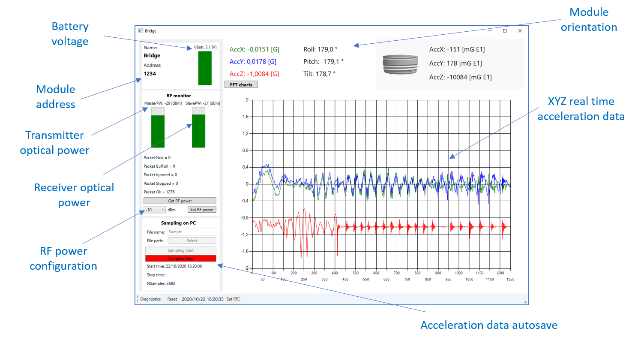Screen dimensions: 644x340
Task: Click Set RTC in the status bar
Action: pos(233,299)
